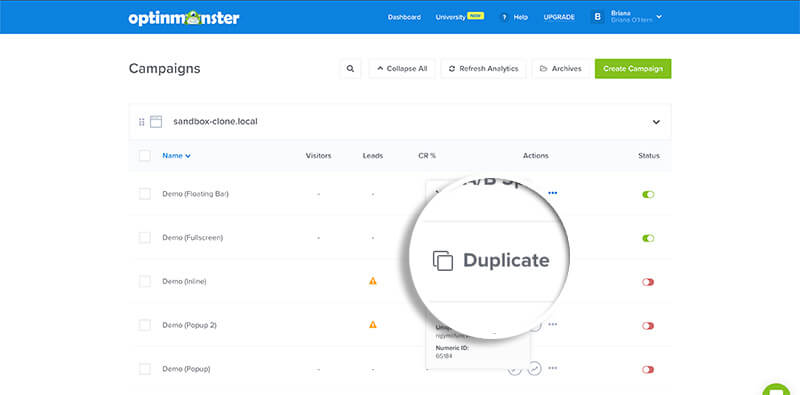800x395 pixels.
Task: Open University in top navigation
Action: tap(450, 17)
